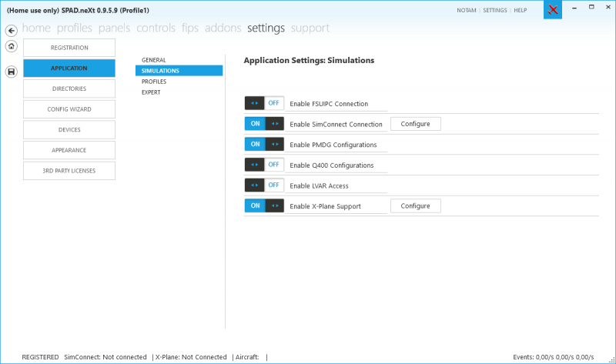Click the back arrow icon

tap(12, 30)
